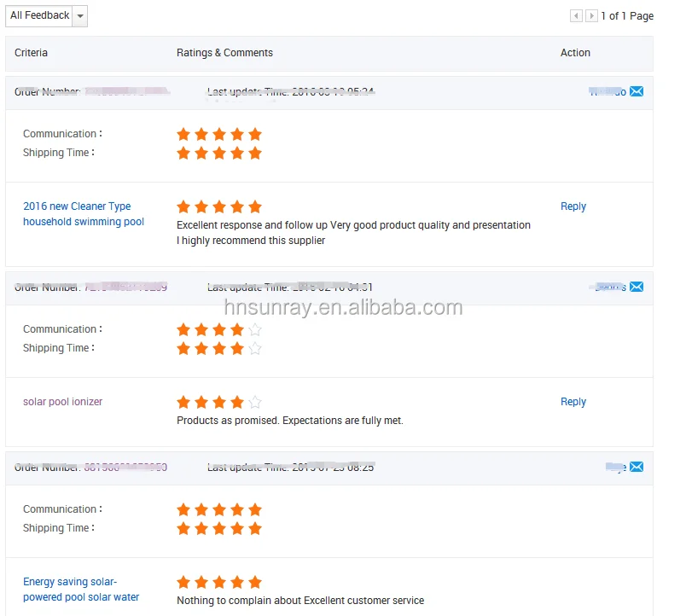Click the Ratings & Comments column header

click(224, 53)
